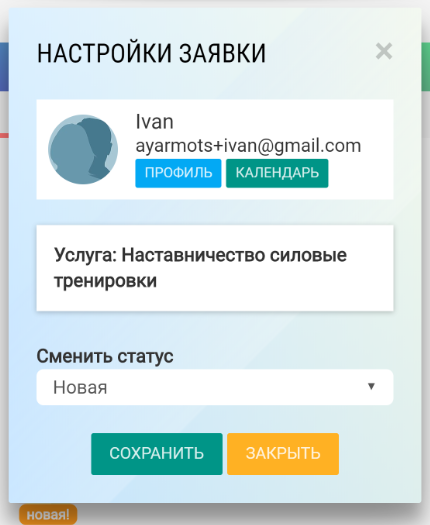Open the КАЛЕНДАРЬ button for Ivan
Image resolution: width=430 pixels, height=525 pixels.
point(277,173)
